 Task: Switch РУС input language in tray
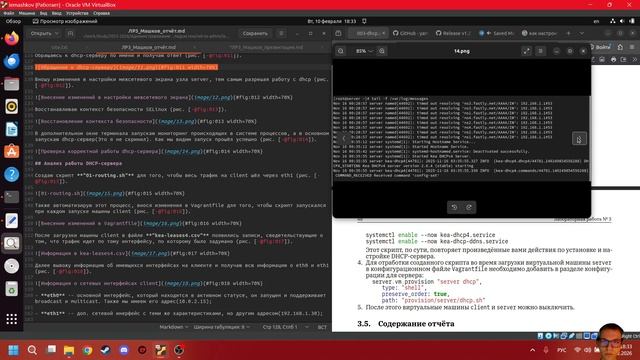tap(562, 350)
